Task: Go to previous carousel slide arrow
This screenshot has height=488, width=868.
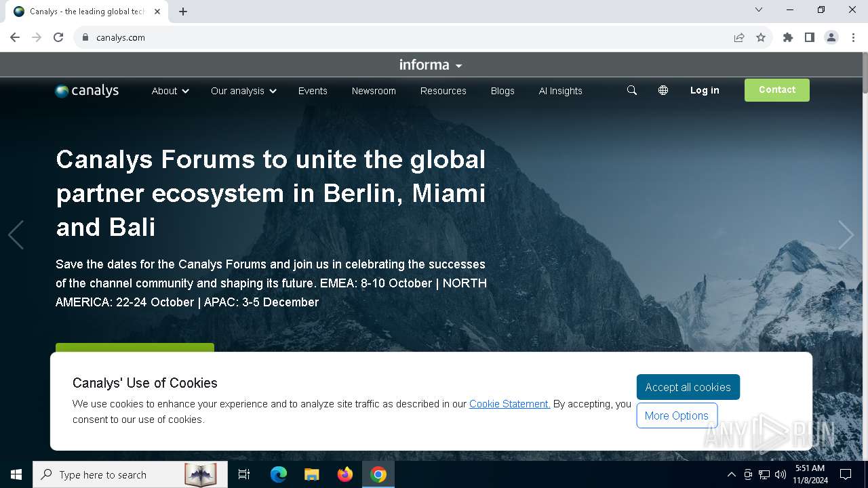Action: point(16,235)
